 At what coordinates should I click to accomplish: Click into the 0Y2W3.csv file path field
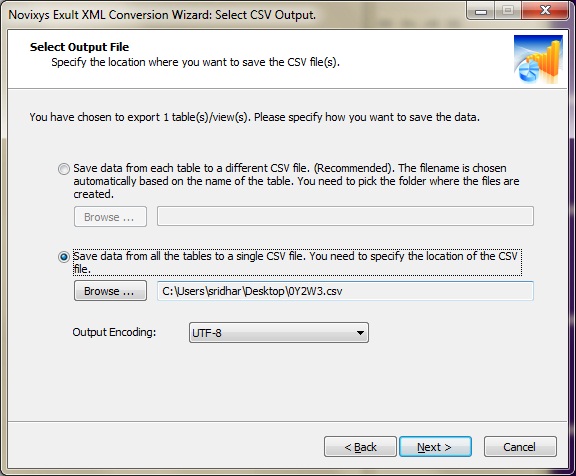click(345, 291)
